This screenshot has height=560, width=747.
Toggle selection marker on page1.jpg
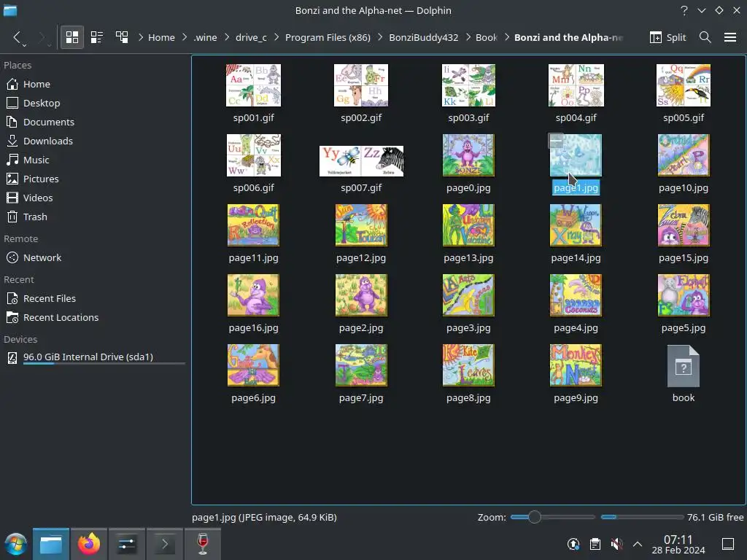(556, 141)
